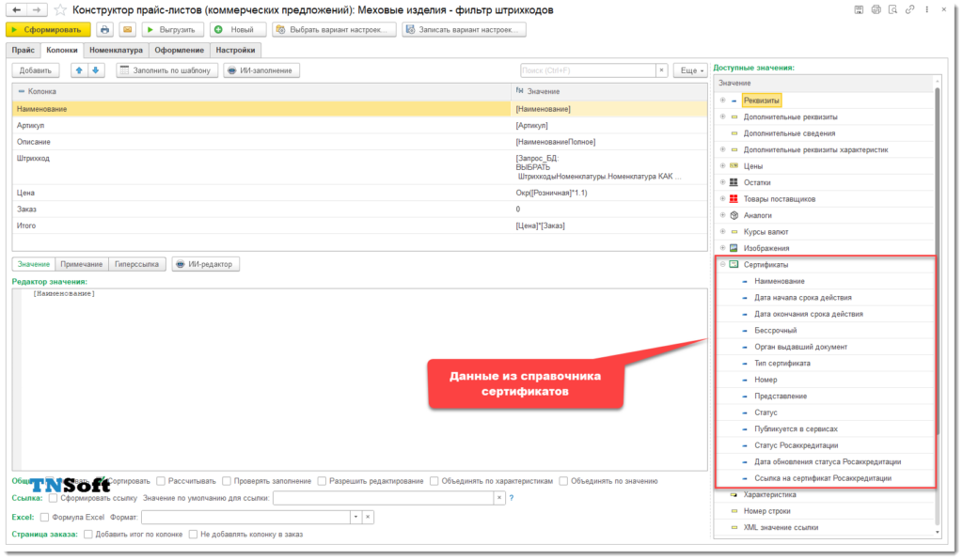
Task: Clear the link default value with x
Action: click(499, 498)
